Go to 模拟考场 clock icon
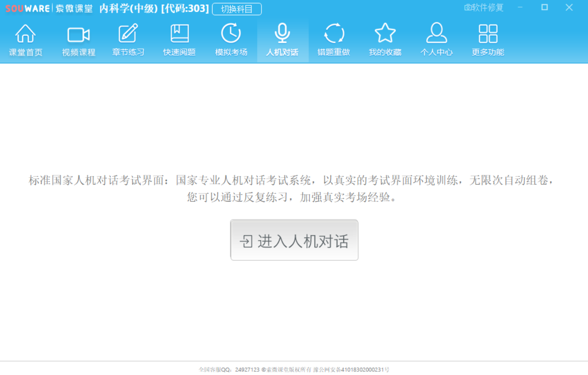Screen dimensions: 588x375 231,34
